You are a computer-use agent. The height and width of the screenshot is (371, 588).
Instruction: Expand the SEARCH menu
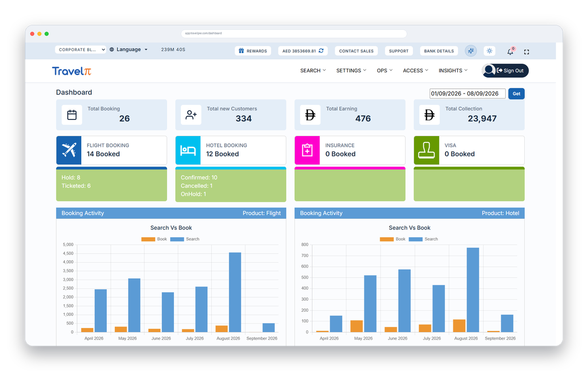tap(313, 70)
